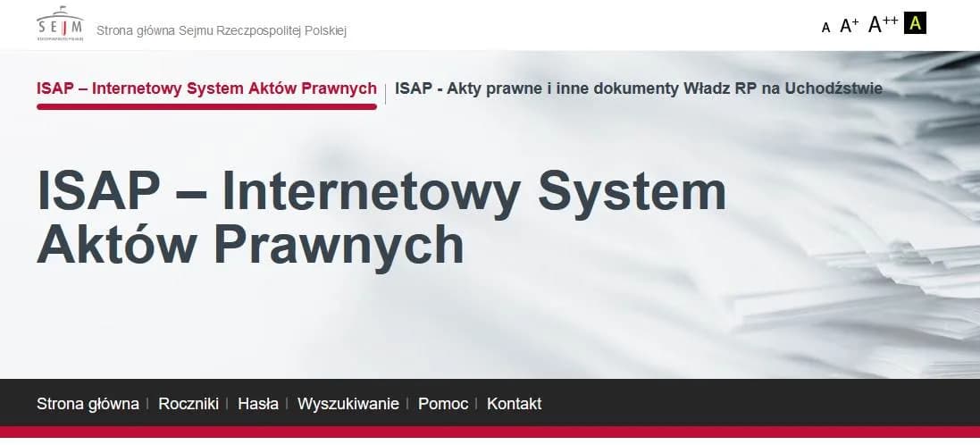The image size is (980, 445).
Task: Open the Kontakt page
Action: 514,403
